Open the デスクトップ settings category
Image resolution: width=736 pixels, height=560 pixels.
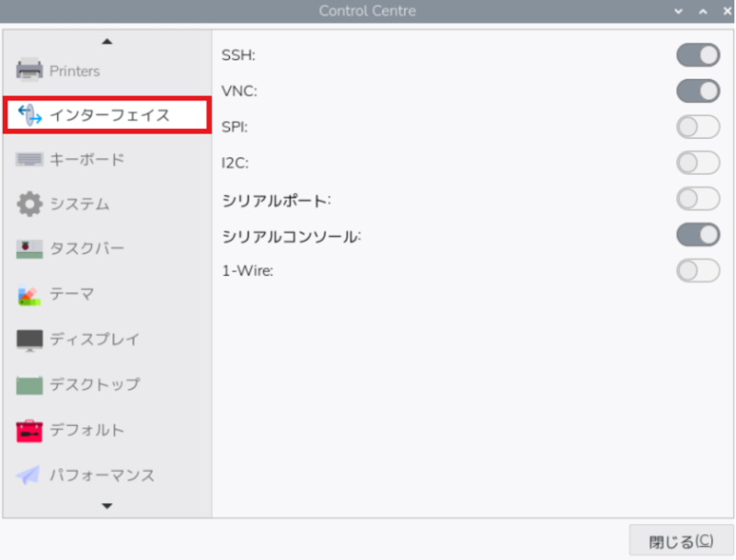pyautogui.click(x=94, y=384)
